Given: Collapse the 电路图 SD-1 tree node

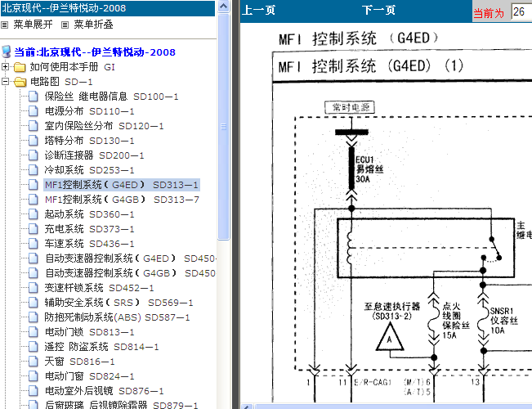Looking at the screenshot, I should 5,82.
